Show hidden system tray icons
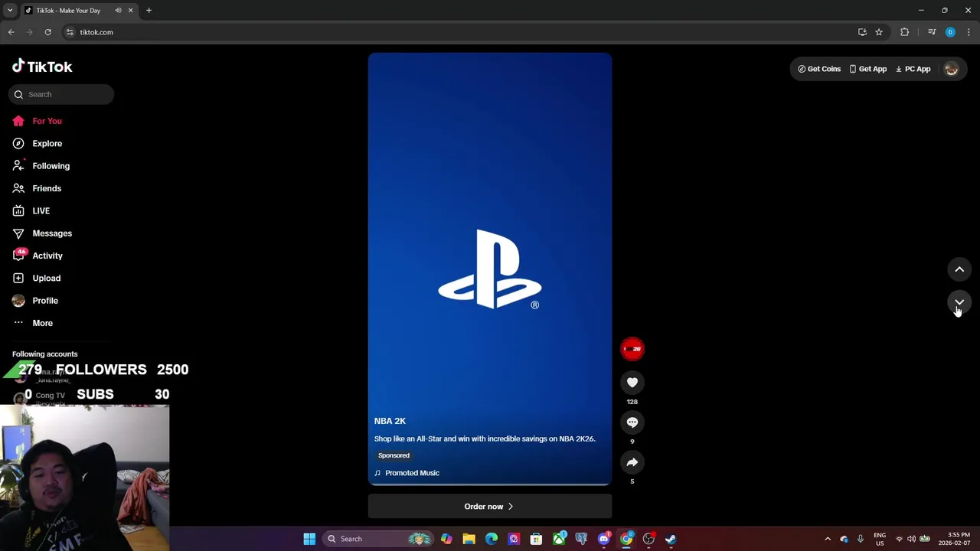Screen dimensions: 980x551 [x=828, y=539]
